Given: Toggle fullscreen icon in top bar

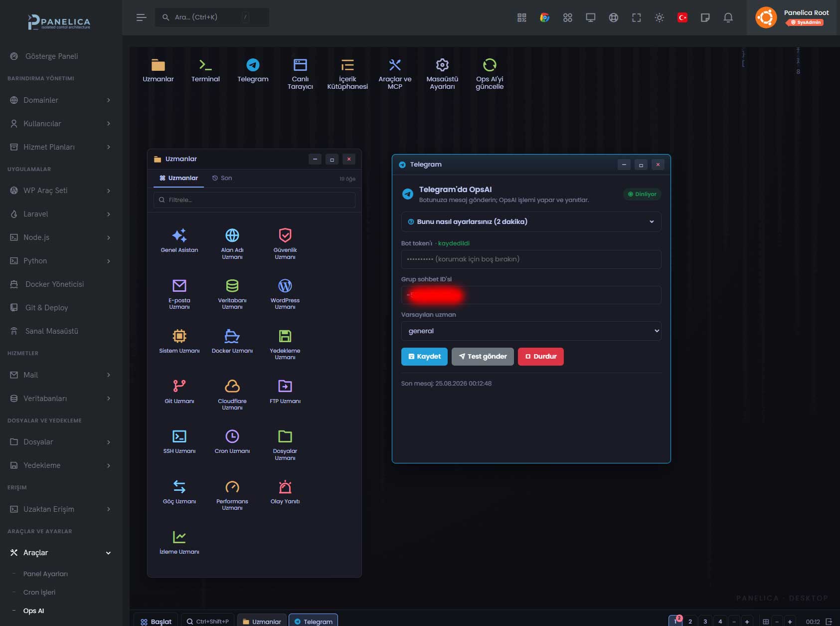Looking at the screenshot, I should pos(637,17).
